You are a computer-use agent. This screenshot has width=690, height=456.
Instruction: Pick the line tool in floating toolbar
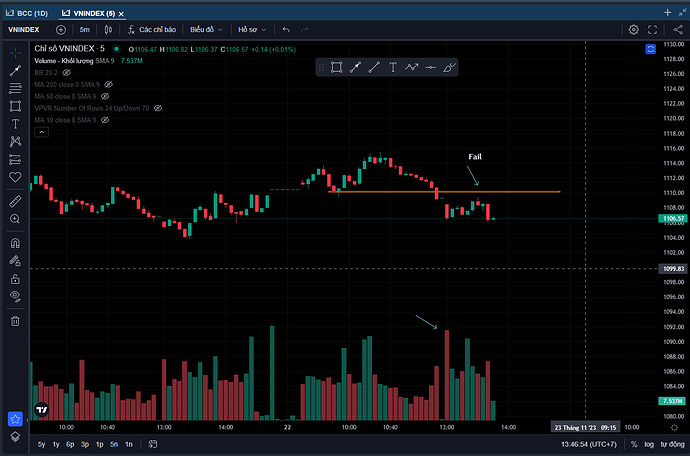[374, 67]
